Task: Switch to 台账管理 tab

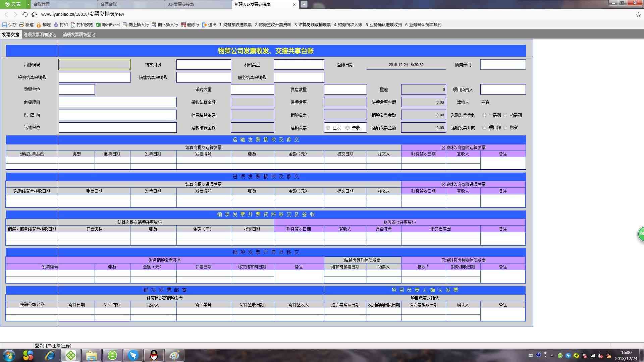Action: (64, 4)
